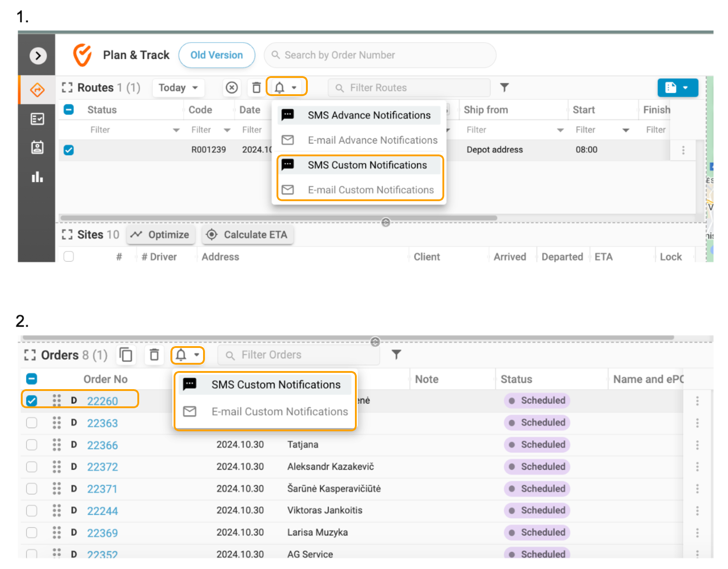Click the Orders filter funnel icon
The height and width of the screenshot is (569, 728).
point(396,355)
